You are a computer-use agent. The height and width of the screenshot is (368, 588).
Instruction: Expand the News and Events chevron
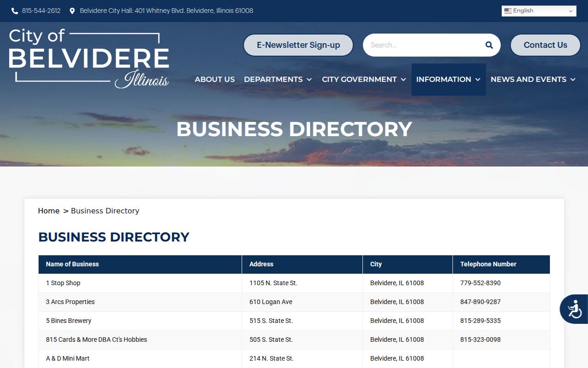click(573, 80)
